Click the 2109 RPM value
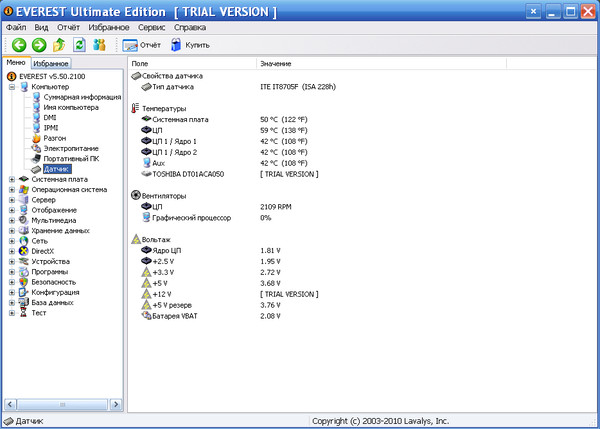This screenshot has height=429, width=600. [276, 207]
